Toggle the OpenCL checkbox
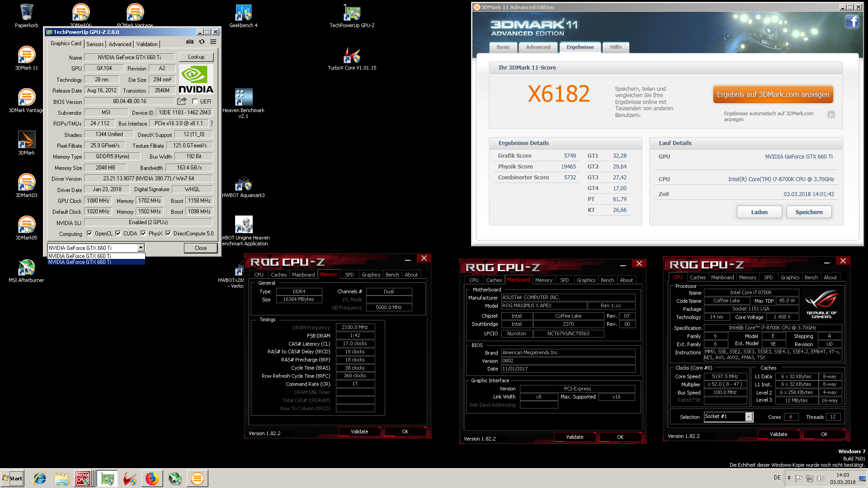The width and height of the screenshot is (868, 488). [90, 234]
